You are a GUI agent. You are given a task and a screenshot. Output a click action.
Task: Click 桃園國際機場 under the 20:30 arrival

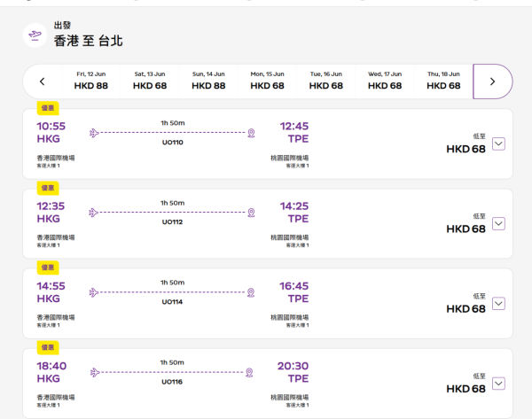(x=290, y=398)
